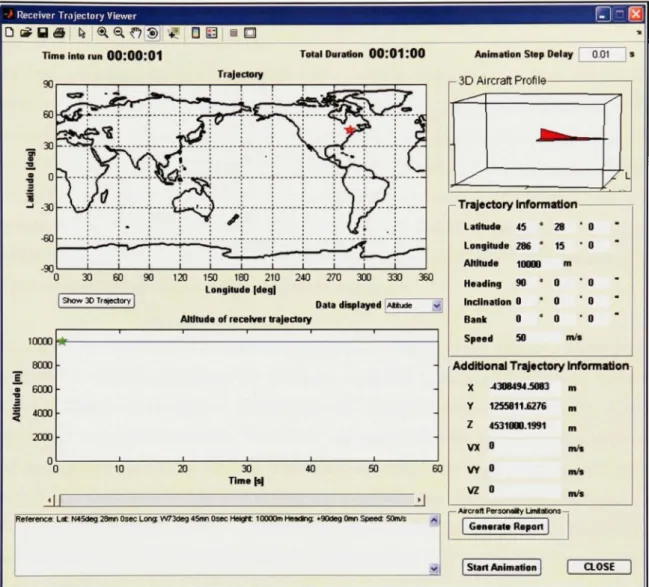Click the Z coordinate value field

point(524,426)
